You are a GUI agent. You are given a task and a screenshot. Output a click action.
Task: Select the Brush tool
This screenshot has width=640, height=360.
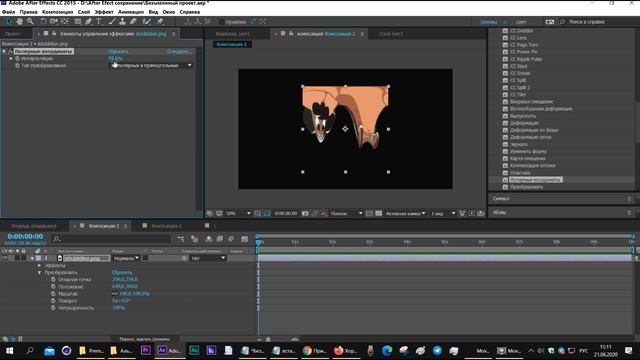click(111, 21)
